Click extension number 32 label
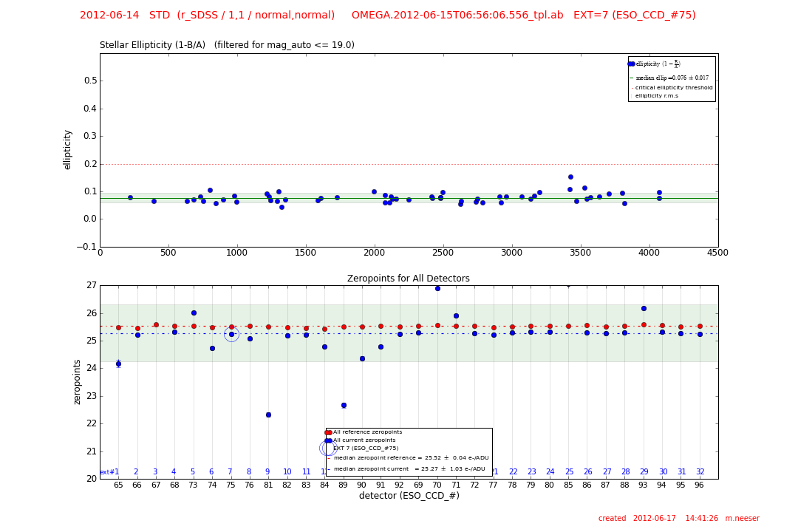 [700, 472]
